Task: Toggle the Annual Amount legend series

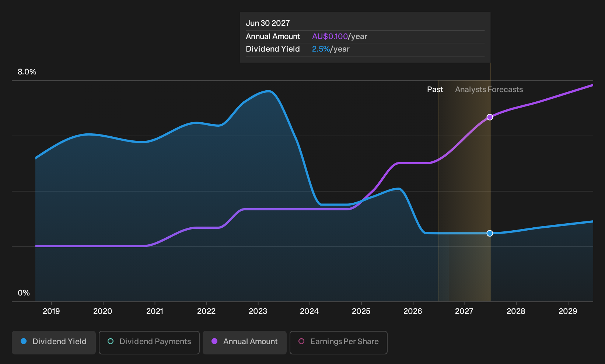Action: (245, 342)
